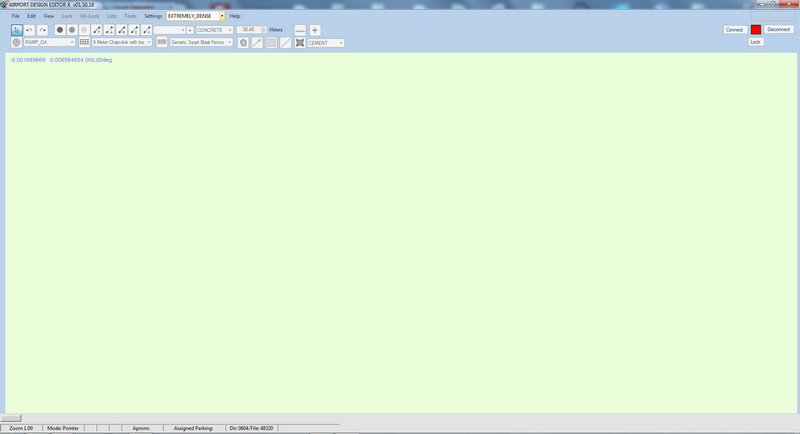800x434 pixels.
Task: Expand the RAMP_GA parking type dropdown
Action: [71, 43]
